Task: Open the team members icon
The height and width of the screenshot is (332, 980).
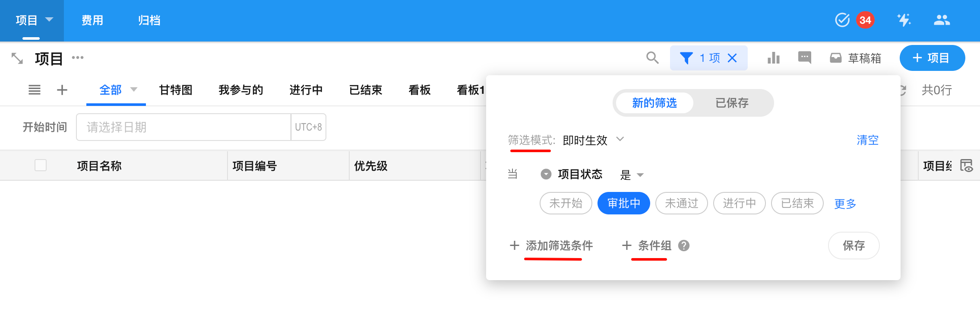Action: pyautogui.click(x=942, y=20)
